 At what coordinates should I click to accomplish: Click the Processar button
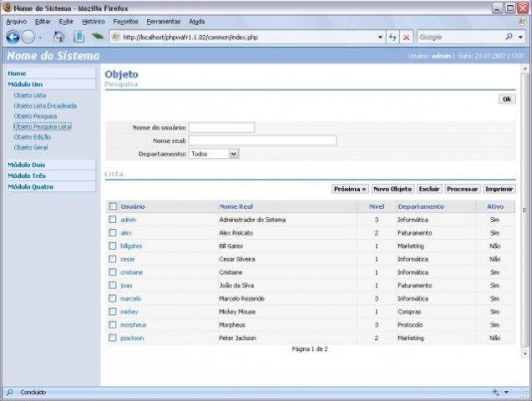pyautogui.click(x=462, y=189)
